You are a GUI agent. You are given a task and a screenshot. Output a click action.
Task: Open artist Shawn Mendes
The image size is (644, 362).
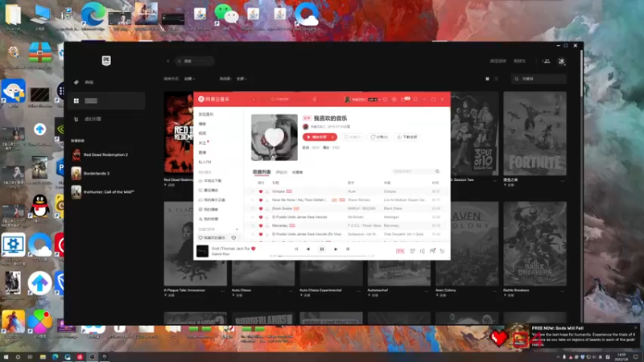point(359,200)
